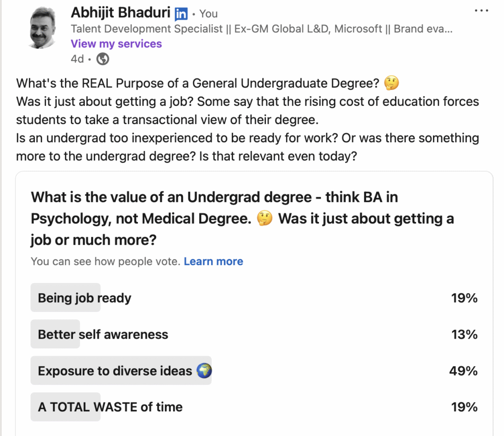
Task: Click the 13% result percentage
Action: (464, 335)
